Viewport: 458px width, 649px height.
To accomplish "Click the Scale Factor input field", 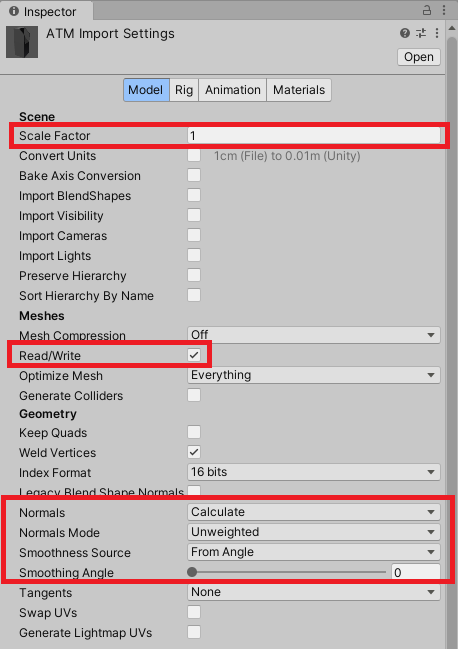I will (314, 135).
